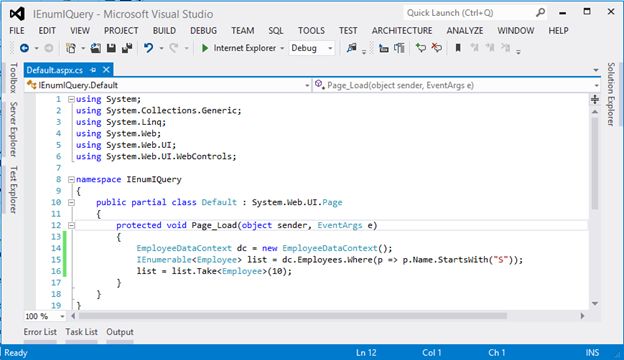
Task: Click the decrease indent toolbar icon
Action: [x=384, y=48]
